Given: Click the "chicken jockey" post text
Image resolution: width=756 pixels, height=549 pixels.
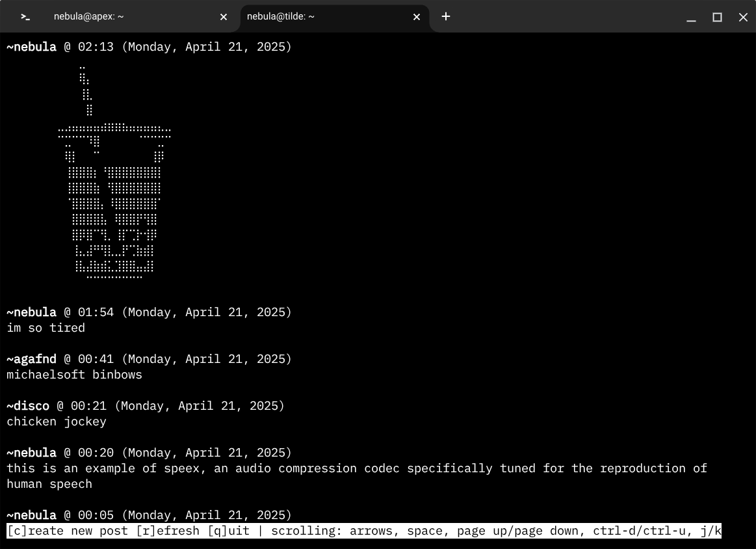Looking at the screenshot, I should pyautogui.click(x=57, y=422).
